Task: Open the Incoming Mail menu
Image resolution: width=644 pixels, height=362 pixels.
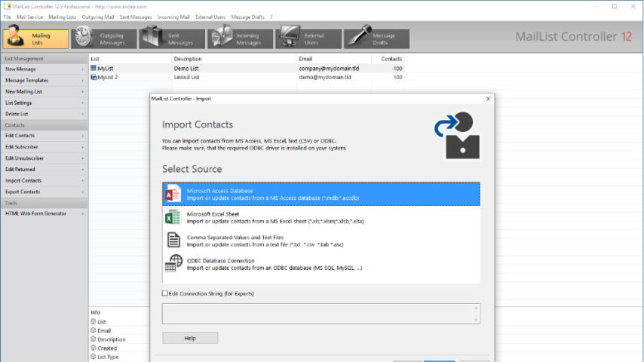Action: [x=173, y=17]
